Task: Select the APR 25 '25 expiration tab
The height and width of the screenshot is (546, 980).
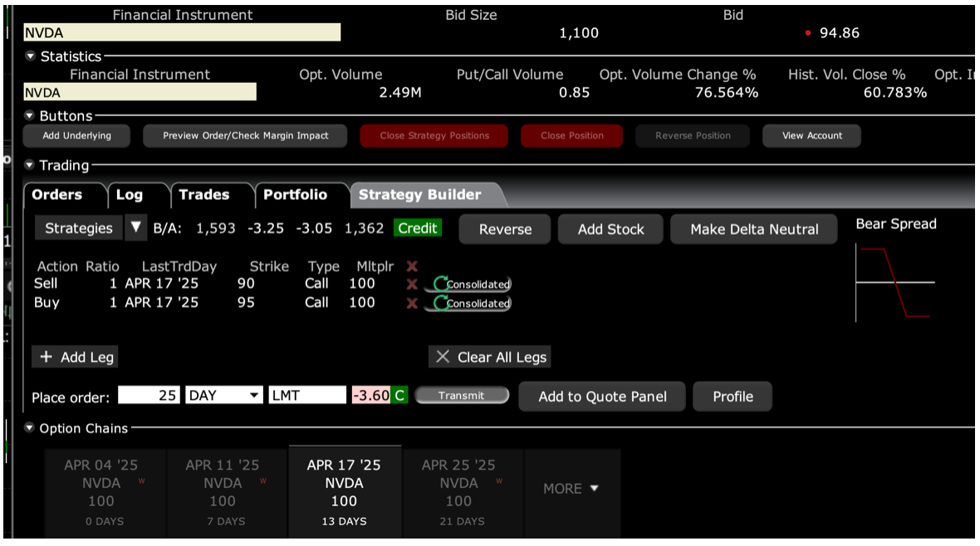Action: (458, 492)
